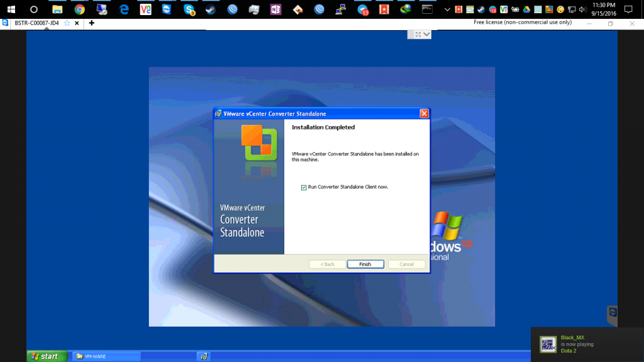The width and height of the screenshot is (644, 362).
Task: Close the VMware vCenter Converter Standalone dialog
Action: pos(424,114)
